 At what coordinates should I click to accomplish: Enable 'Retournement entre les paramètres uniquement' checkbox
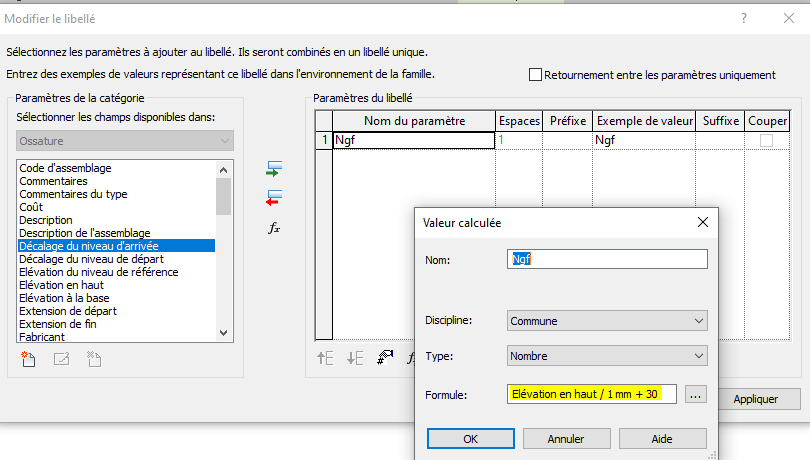pos(535,74)
